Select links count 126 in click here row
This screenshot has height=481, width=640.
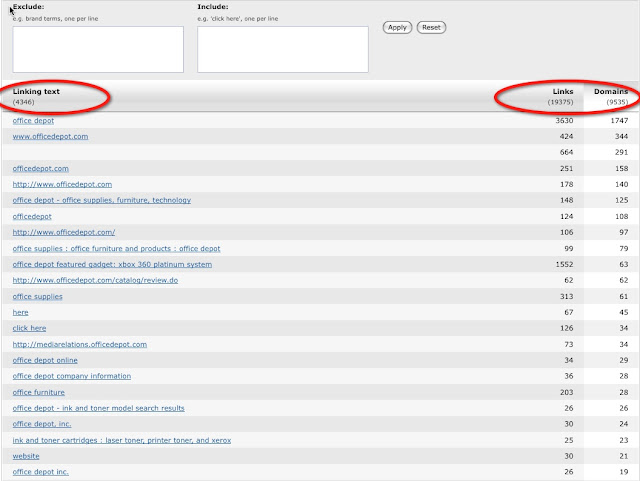click(x=567, y=328)
